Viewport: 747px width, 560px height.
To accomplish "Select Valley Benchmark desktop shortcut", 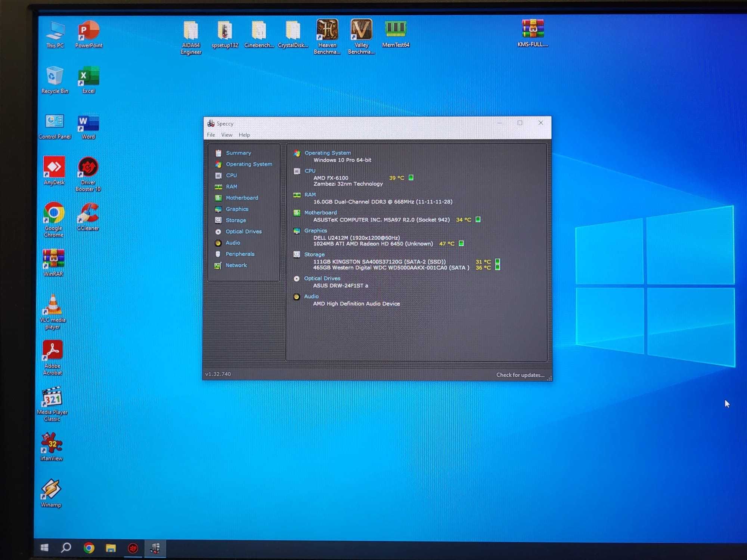I will [x=361, y=37].
